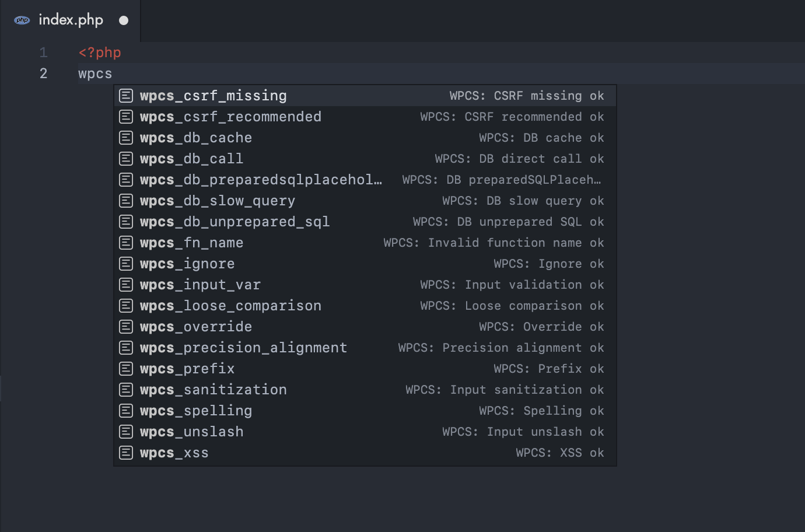805x532 pixels.
Task: Choose the wpcs_csrf_recommended suggestion
Action: [x=365, y=117]
